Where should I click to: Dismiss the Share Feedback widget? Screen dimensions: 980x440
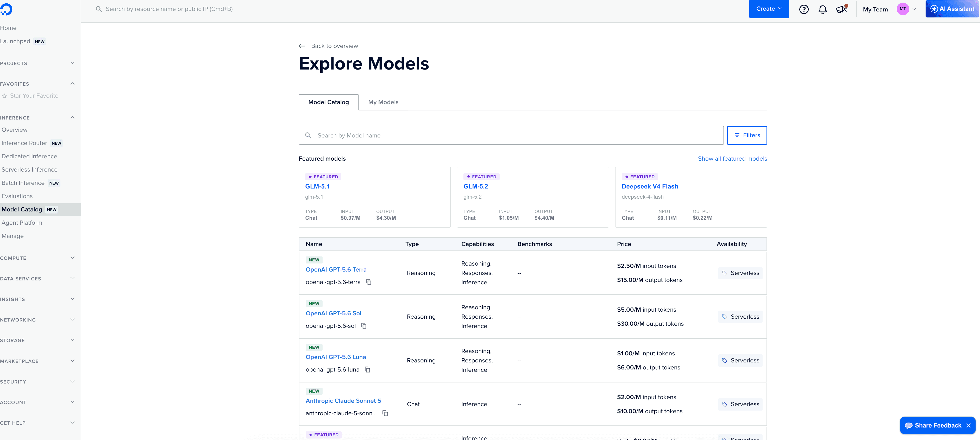(968, 425)
